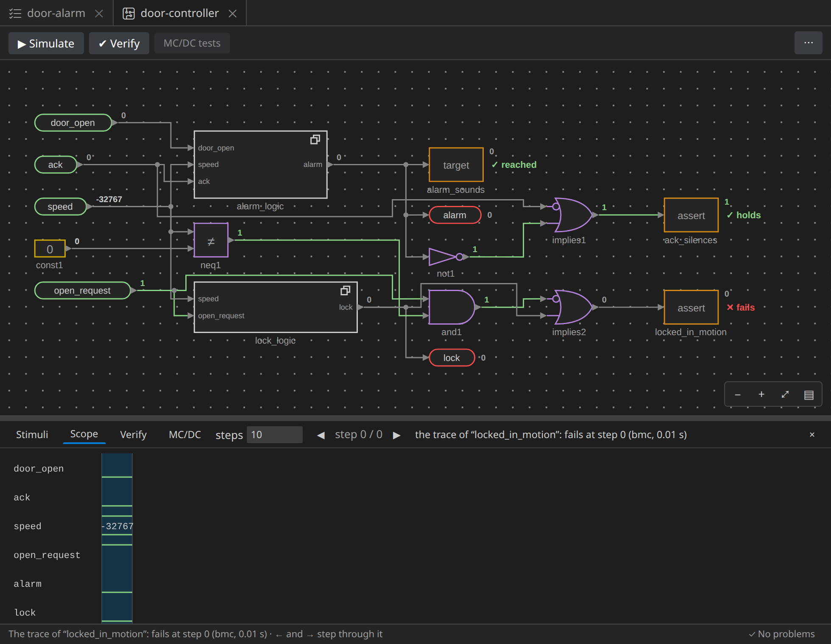The height and width of the screenshot is (644, 831).
Task: Click the Simulate button
Action: (46, 43)
